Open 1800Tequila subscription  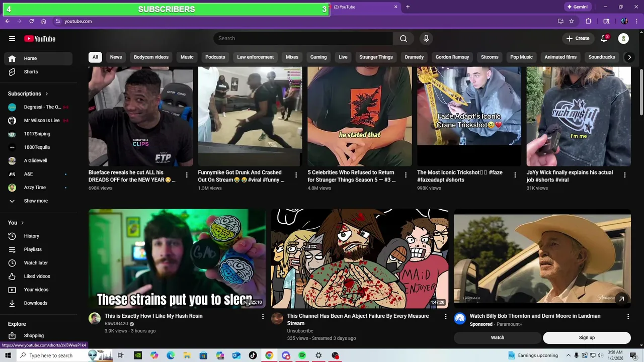[38, 147]
